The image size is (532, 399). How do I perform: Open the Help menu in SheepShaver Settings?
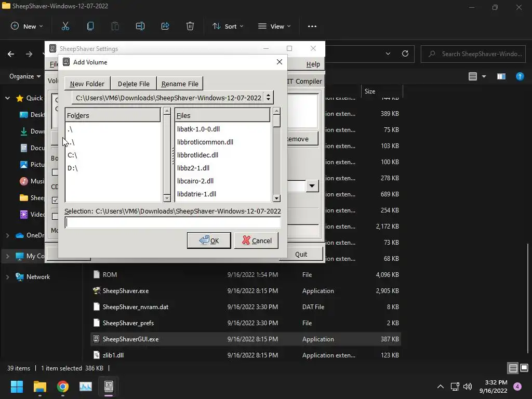click(x=313, y=64)
